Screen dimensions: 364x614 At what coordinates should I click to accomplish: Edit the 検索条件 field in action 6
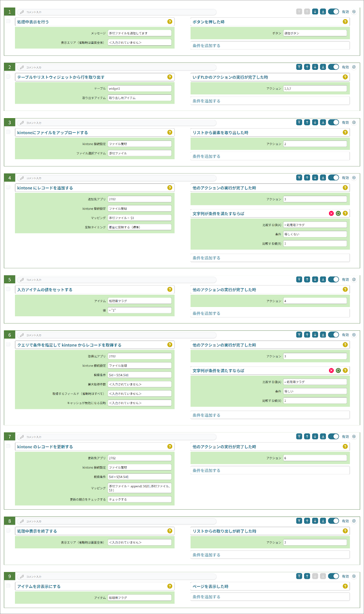click(x=140, y=375)
